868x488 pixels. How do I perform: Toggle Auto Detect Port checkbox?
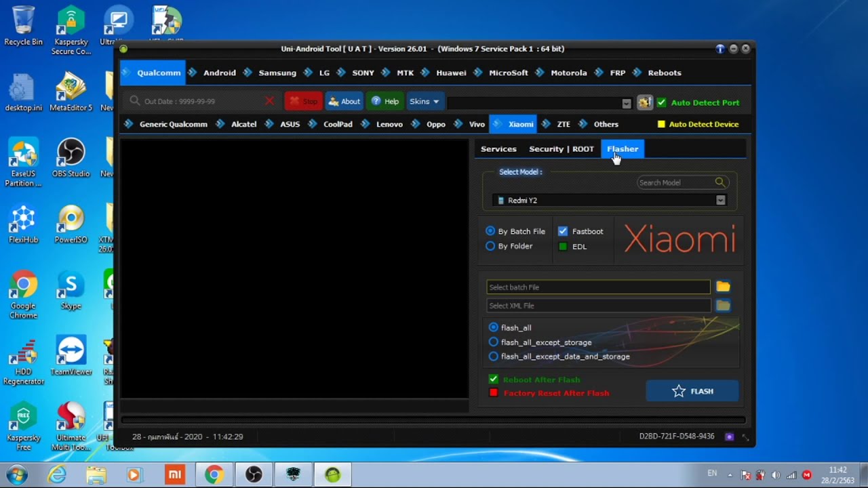662,102
